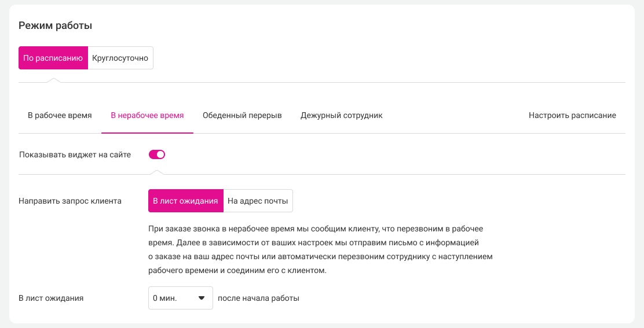Expand the "0 мин." delay dropdown
Screen dimensions: 644x328
click(x=180, y=298)
